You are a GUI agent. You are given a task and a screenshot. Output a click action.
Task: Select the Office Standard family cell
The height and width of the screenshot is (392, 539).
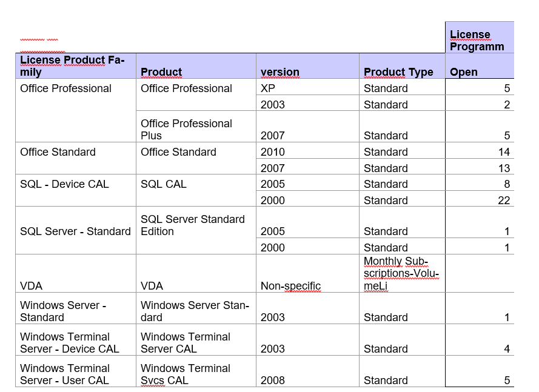(76, 158)
